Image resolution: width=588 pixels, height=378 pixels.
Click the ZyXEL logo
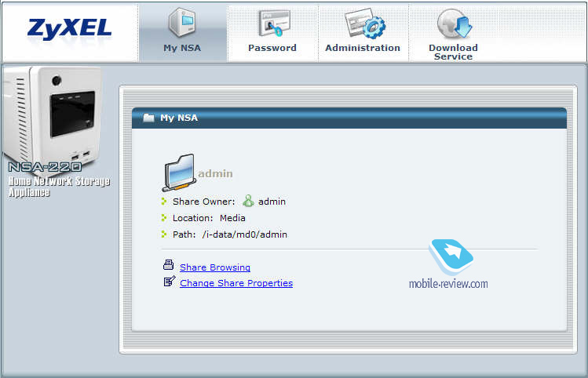pos(69,29)
